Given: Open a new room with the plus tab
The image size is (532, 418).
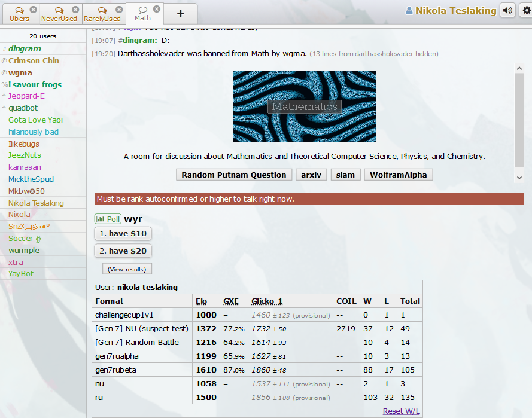Looking at the screenshot, I should [x=180, y=13].
